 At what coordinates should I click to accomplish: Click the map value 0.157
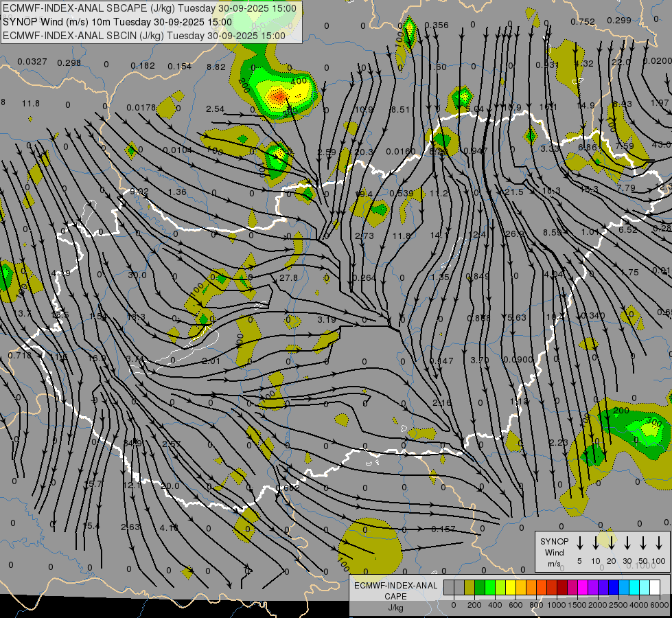pyautogui.click(x=443, y=529)
